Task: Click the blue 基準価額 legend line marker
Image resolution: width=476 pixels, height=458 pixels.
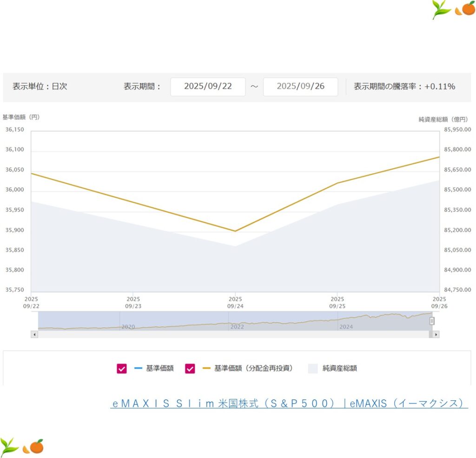Action: (x=138, y=369)
